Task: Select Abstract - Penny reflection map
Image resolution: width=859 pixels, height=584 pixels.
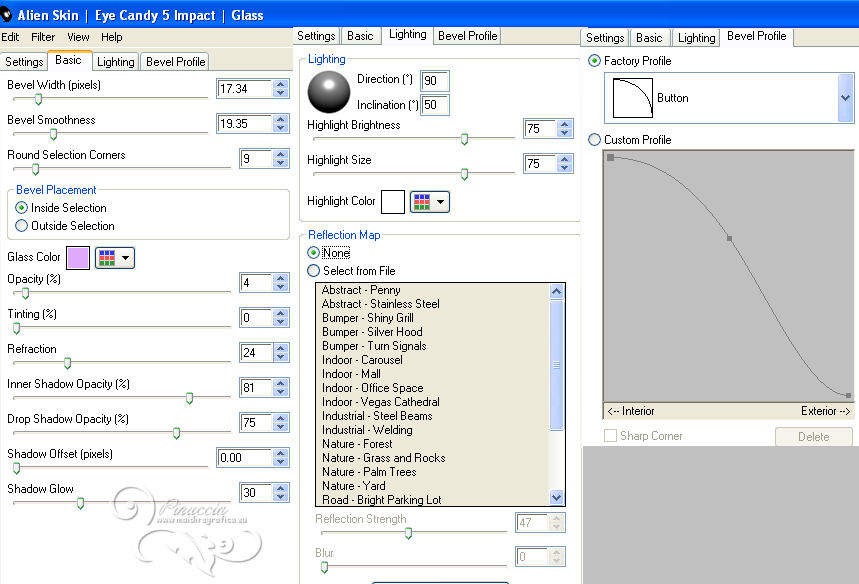Action: [361, 290]
